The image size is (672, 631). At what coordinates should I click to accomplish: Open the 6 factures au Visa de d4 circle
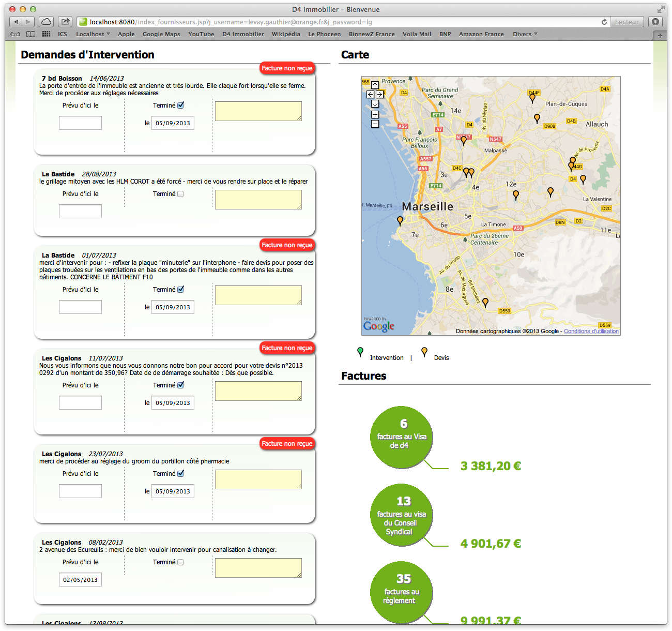tap(401, 437)
